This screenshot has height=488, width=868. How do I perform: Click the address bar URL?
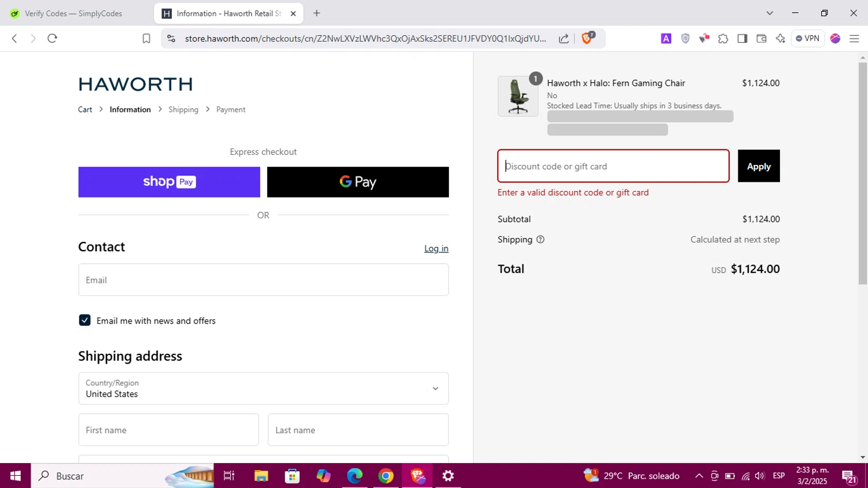[x=366, y=38]
